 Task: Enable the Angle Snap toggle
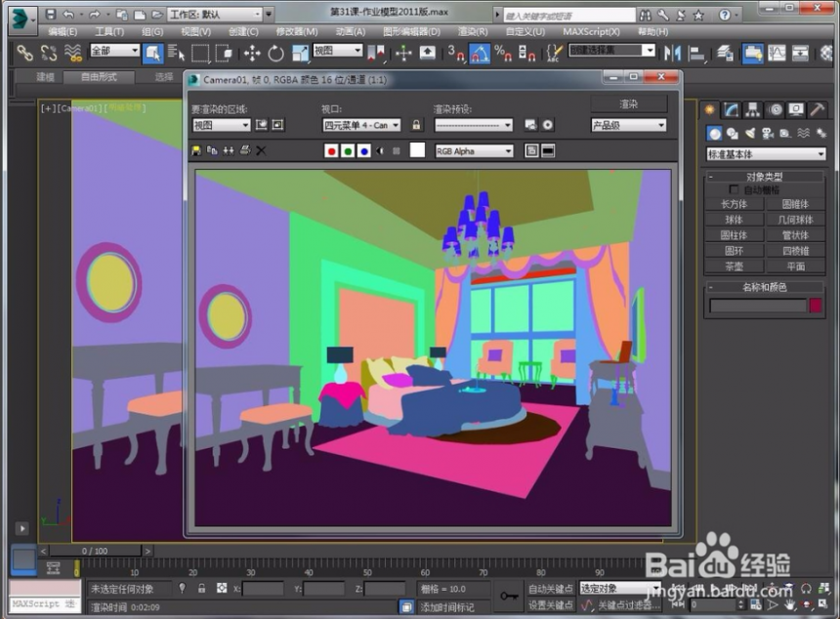pos(480,53)
